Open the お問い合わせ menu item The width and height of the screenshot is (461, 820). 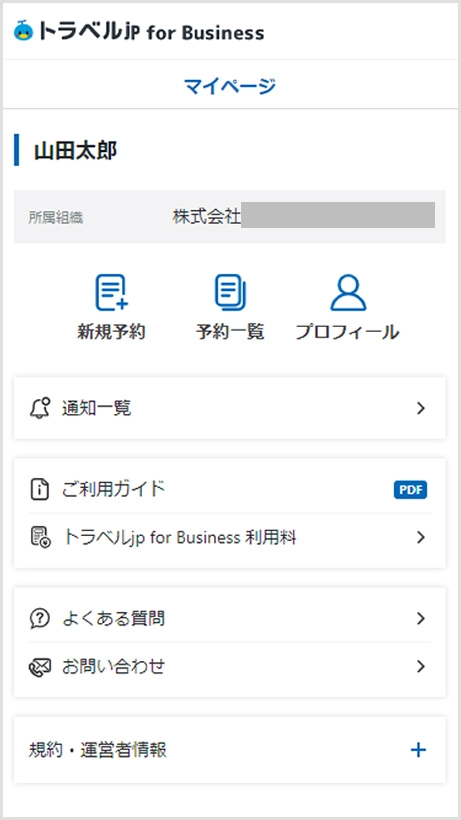coord(229,667)
